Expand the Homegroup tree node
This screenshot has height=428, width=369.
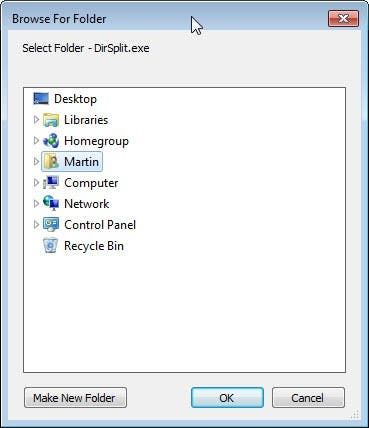36,141
